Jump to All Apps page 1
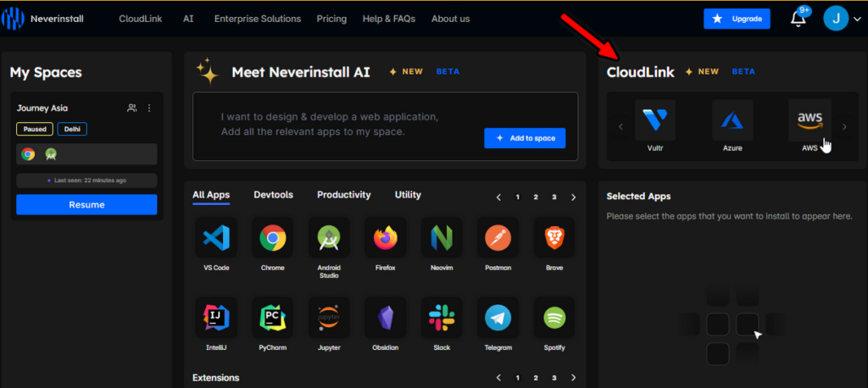The image size is (868, 388). (x=518, y=197)
